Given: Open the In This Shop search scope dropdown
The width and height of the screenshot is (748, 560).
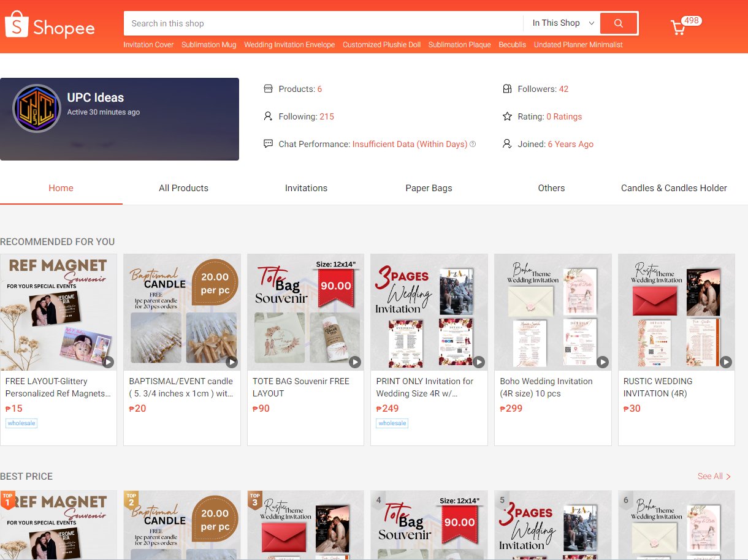Looking at the screenshot, I should (x=563, y=23).
